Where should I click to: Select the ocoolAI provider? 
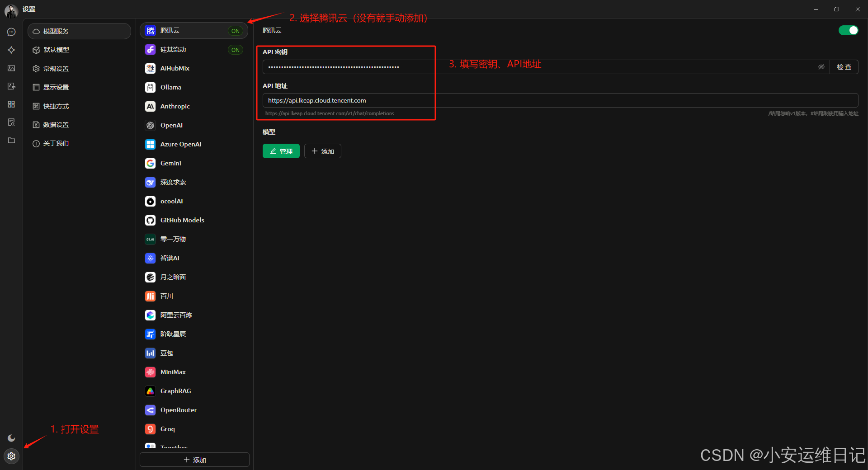click(x=193, y=202)
